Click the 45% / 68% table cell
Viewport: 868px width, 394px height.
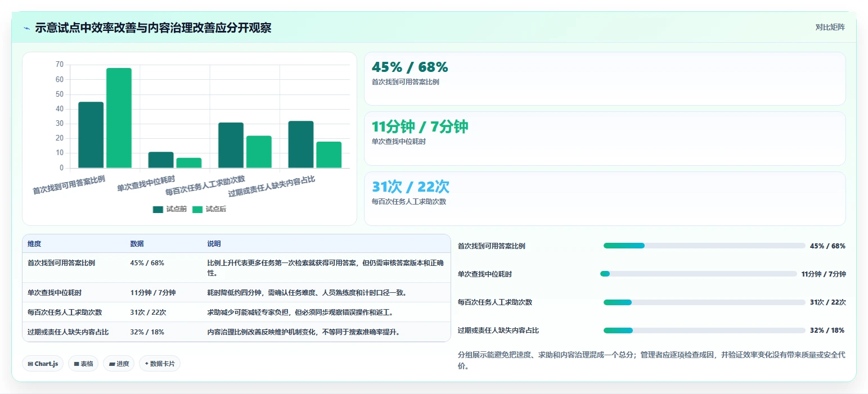147,263
